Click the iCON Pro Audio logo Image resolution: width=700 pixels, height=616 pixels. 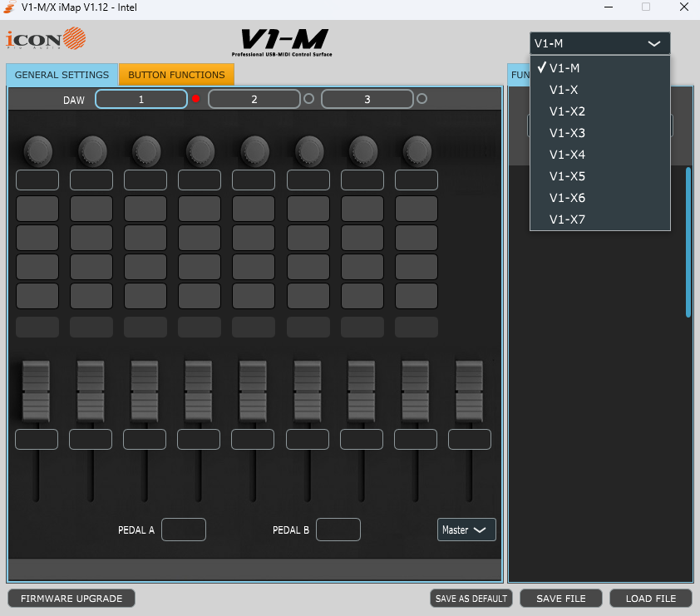(x=46, y=38)
